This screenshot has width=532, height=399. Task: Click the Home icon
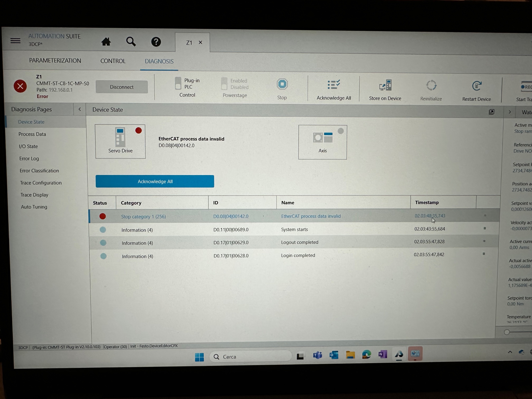(106, 42)
